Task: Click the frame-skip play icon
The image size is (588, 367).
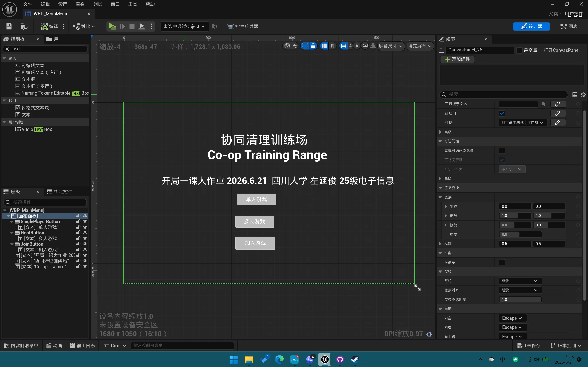Action: click(122, 26)
